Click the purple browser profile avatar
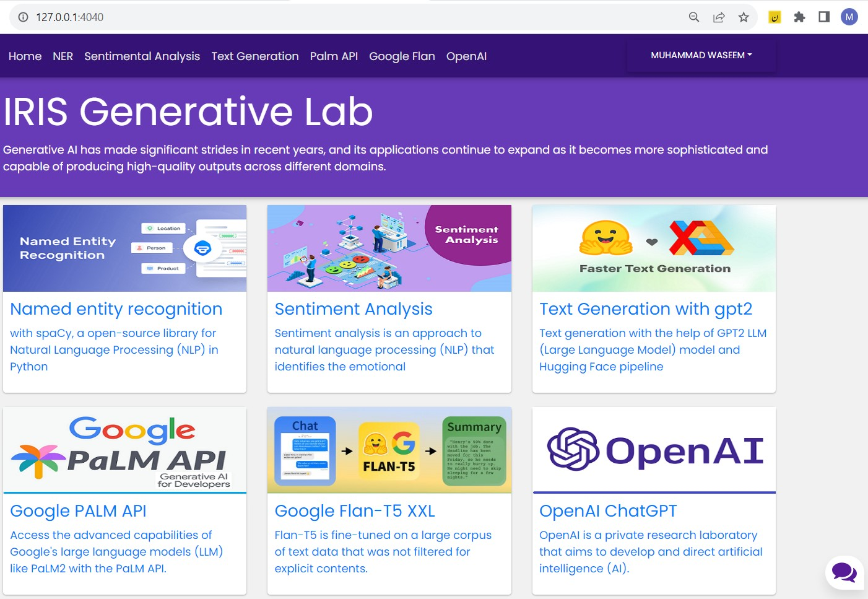Image resolution: width=868 pixels, height=599 pixels. click(849, 17)
